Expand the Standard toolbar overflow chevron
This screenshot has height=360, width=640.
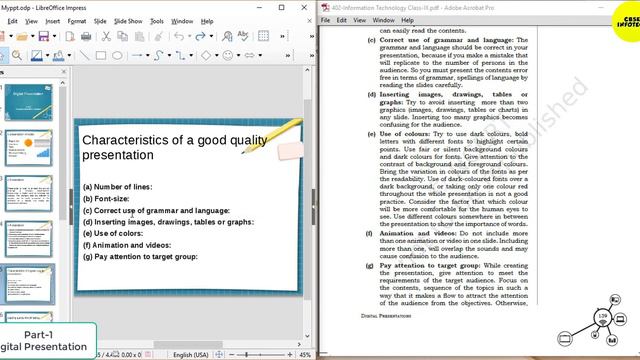point(282,36)
